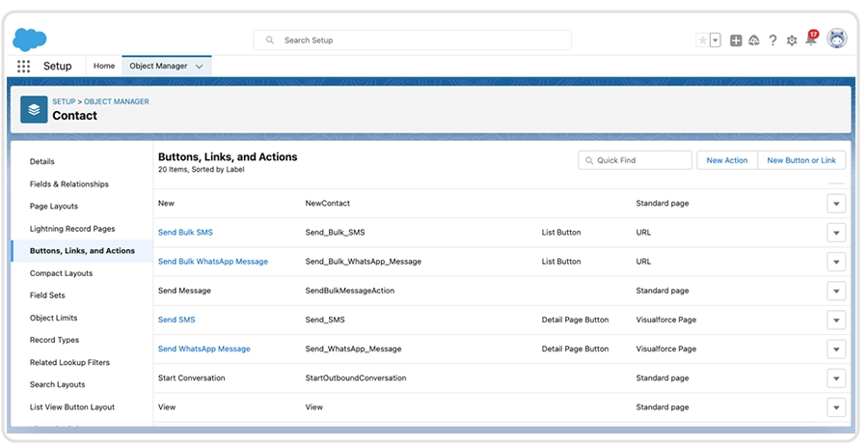
Task: Click the favorites star icon
Action: pyautogui.click(x=702, y=41)
